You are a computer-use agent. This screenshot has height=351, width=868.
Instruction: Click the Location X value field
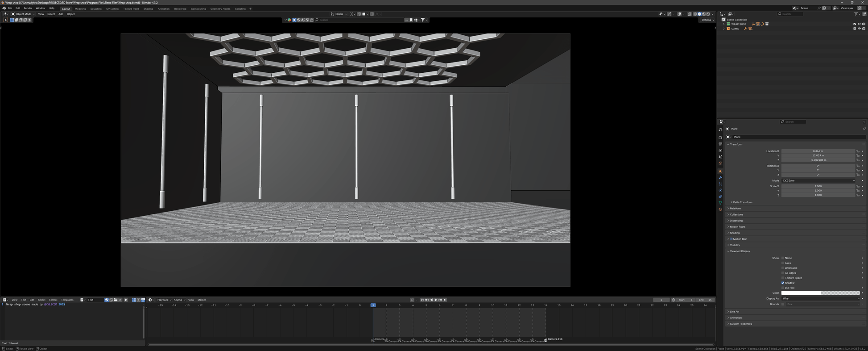[818, 151]
